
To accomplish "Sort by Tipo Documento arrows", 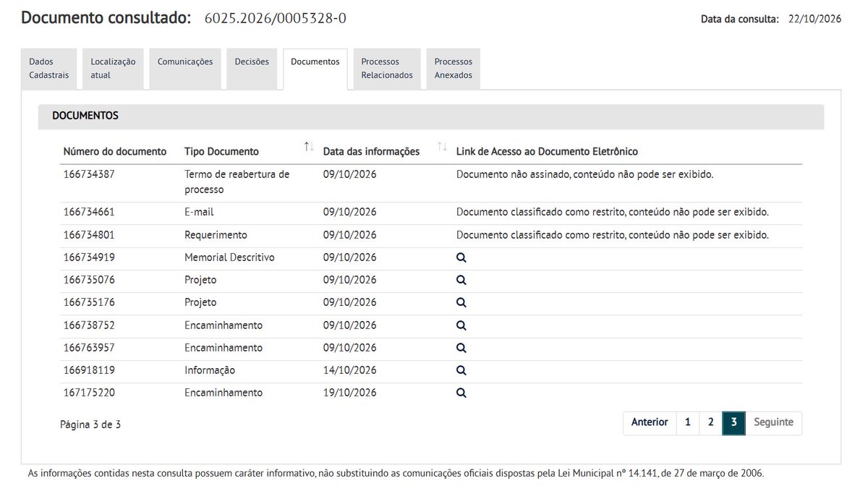I will pyautogui.click(x=309, y=148).
